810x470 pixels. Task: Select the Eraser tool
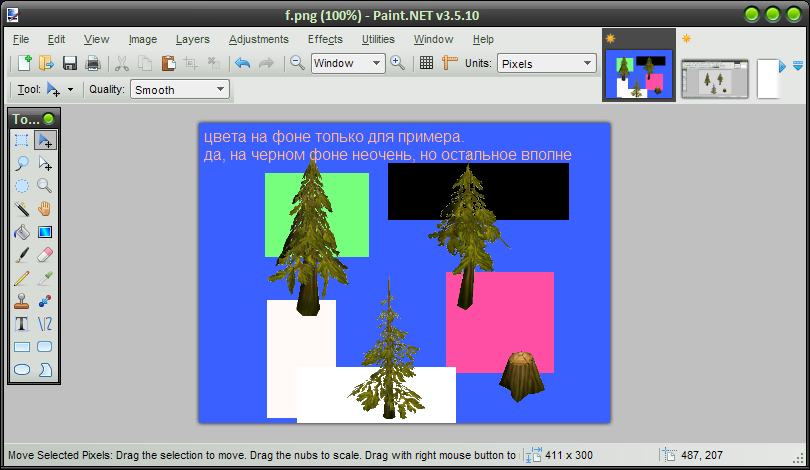pos(45,255)
